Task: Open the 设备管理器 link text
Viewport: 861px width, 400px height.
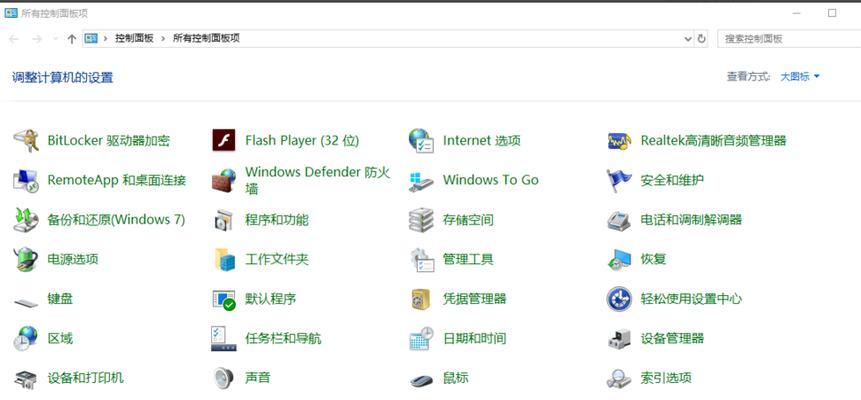Action: tap(672, 338)
